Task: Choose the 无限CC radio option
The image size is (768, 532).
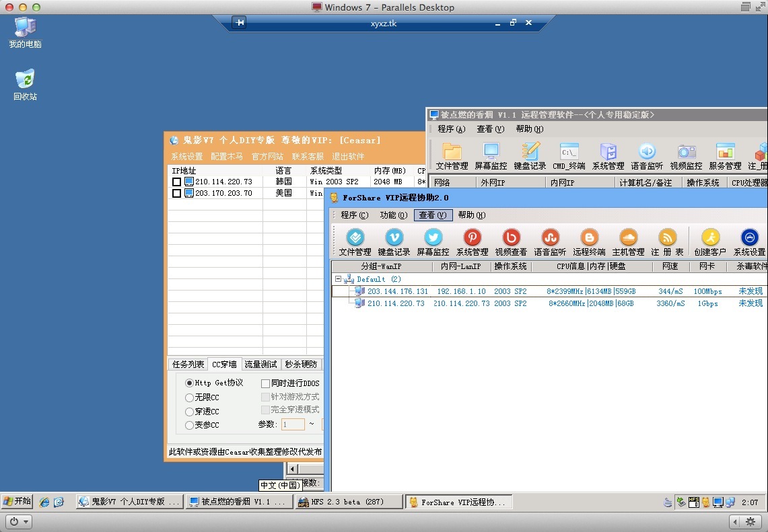Action: 190,397
